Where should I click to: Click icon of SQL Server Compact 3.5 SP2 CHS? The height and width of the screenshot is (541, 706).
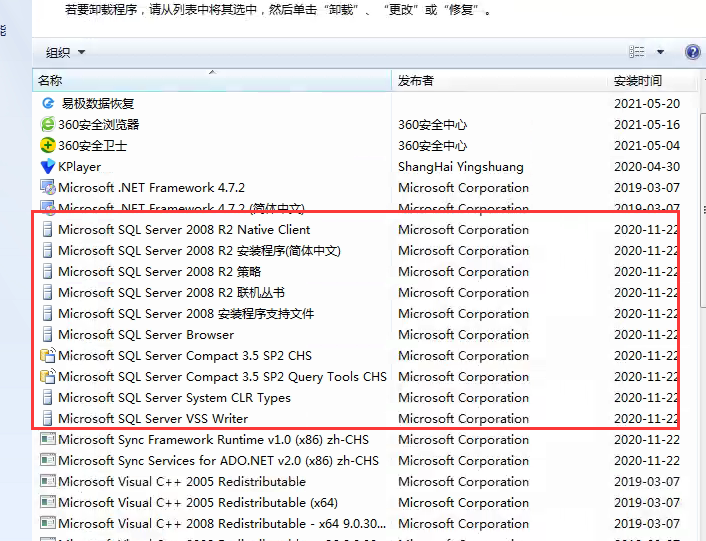pos(48,356)
